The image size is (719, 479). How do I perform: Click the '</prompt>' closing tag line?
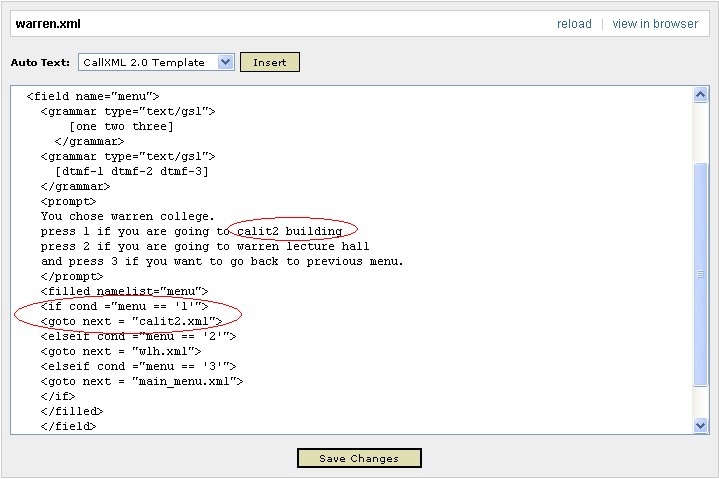click(72, 276)
